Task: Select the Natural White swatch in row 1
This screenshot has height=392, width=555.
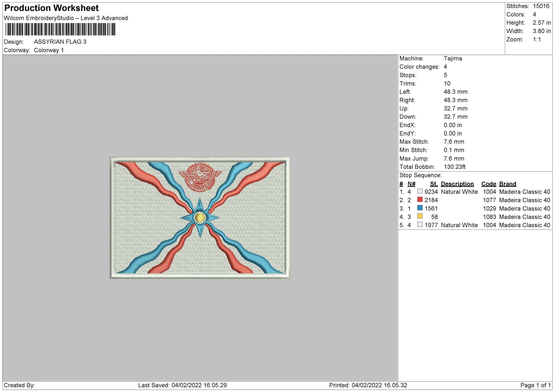Action: pos(420,191)
